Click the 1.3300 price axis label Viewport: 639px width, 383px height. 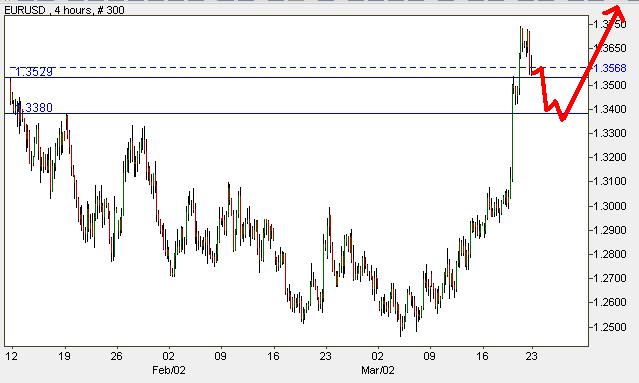pyautogui.click(x=610, y=133)
